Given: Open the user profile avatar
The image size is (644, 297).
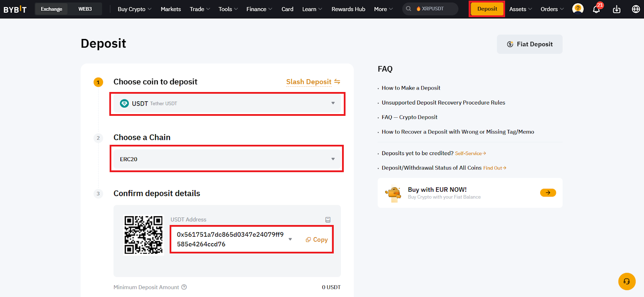Looking at the screenshot, I should coord(578,9).
